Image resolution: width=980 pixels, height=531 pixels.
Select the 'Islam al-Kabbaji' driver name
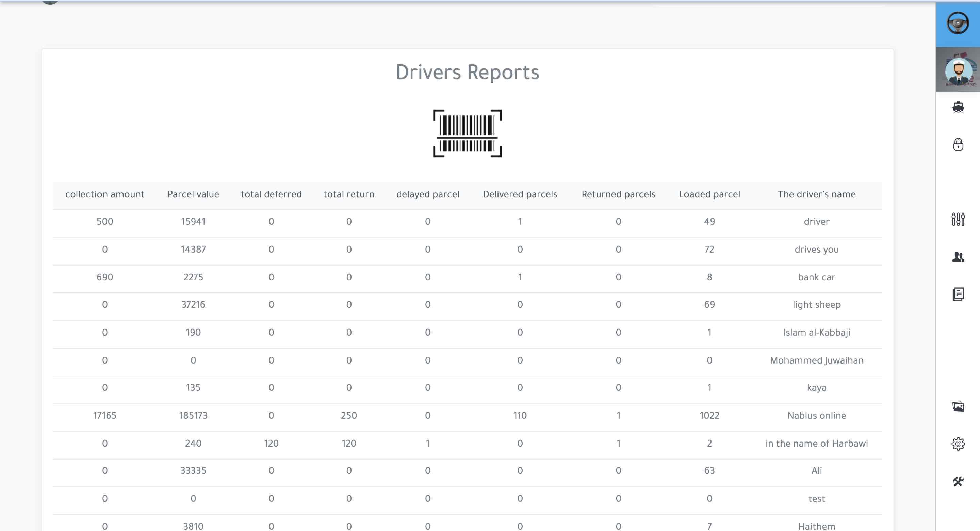click(x=816, y=332)
